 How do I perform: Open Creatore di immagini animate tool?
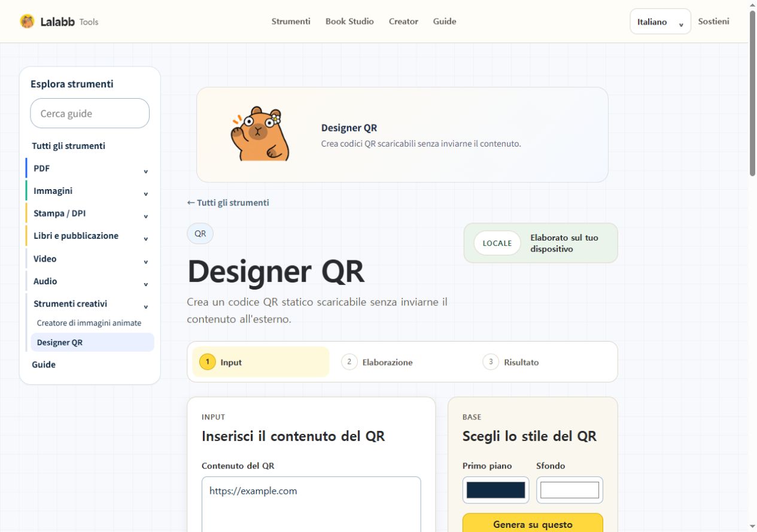pyautogui.click(x=89, y=323)
